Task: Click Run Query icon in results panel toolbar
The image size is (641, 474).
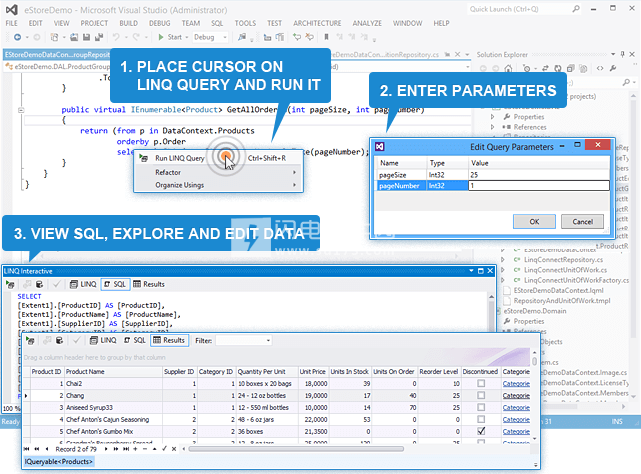Action: (30, 340)
